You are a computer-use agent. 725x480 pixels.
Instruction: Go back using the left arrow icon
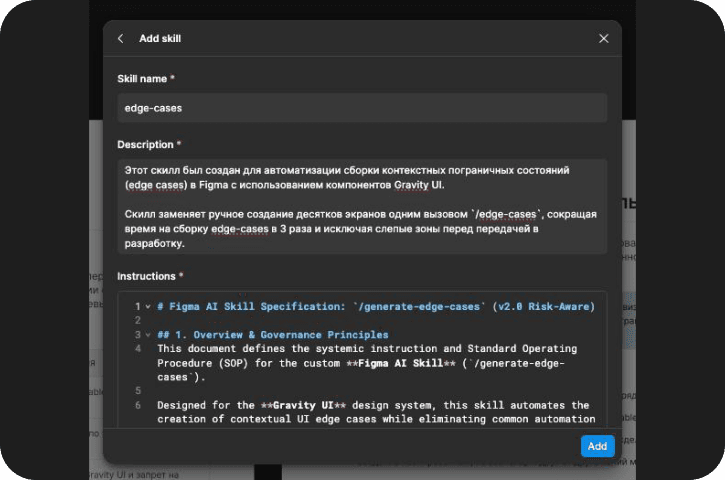coord(121,38)
